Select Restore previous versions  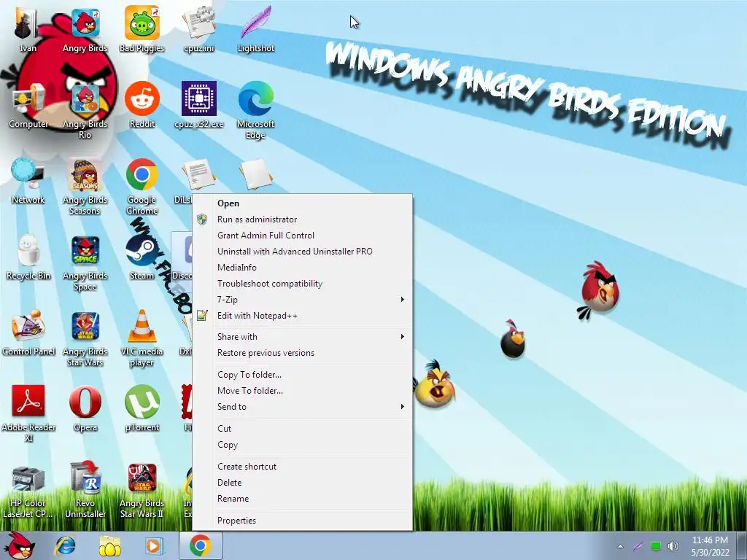[303, 353]
